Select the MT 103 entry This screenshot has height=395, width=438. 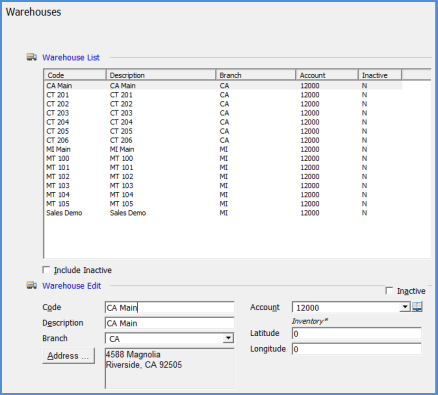click(223, 186)
